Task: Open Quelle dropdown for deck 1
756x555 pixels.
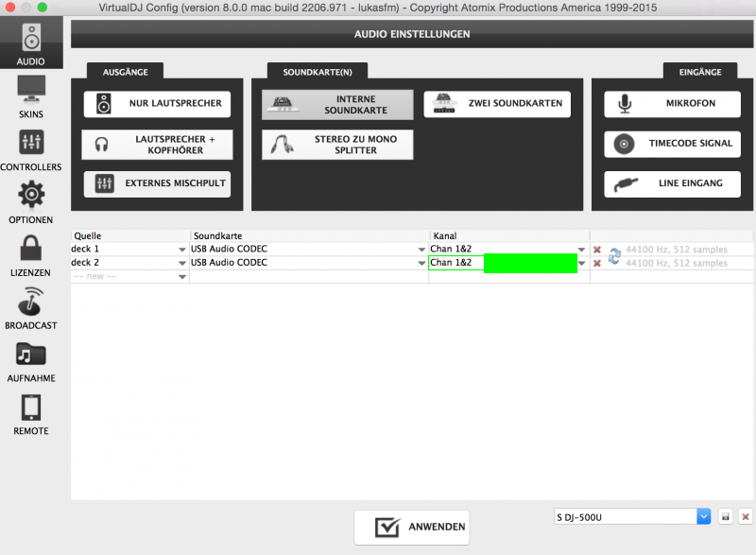Action: (182, 250)
